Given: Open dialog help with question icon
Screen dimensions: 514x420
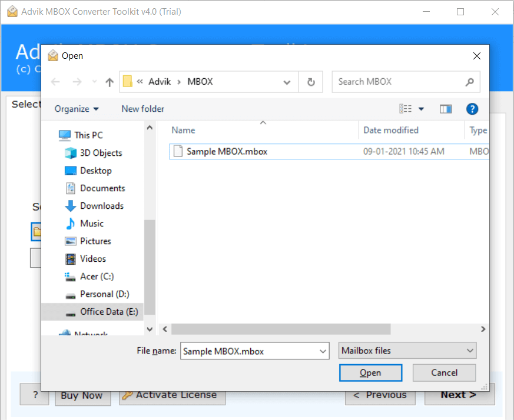Looking at the screenshot, I should pyautogui.click(x=472, y=109).
